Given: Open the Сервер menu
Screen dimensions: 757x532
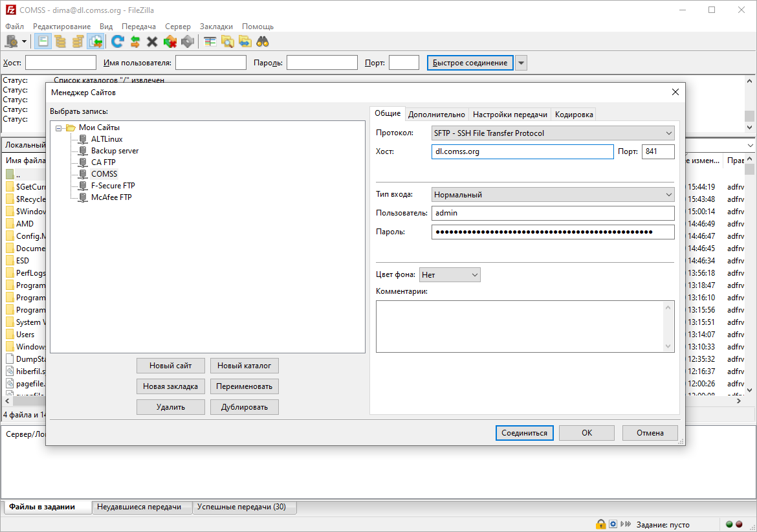Looking at the screenshot, I should 178,27.
